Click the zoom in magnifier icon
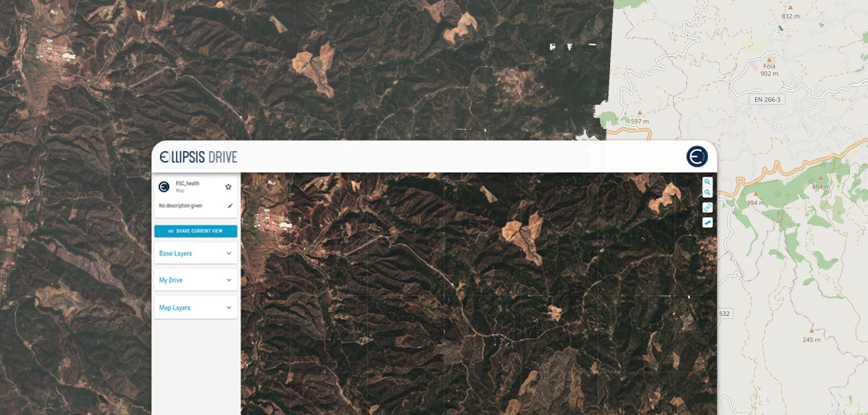The height and width of the screenshot is (415, 868). pos(707,182)
